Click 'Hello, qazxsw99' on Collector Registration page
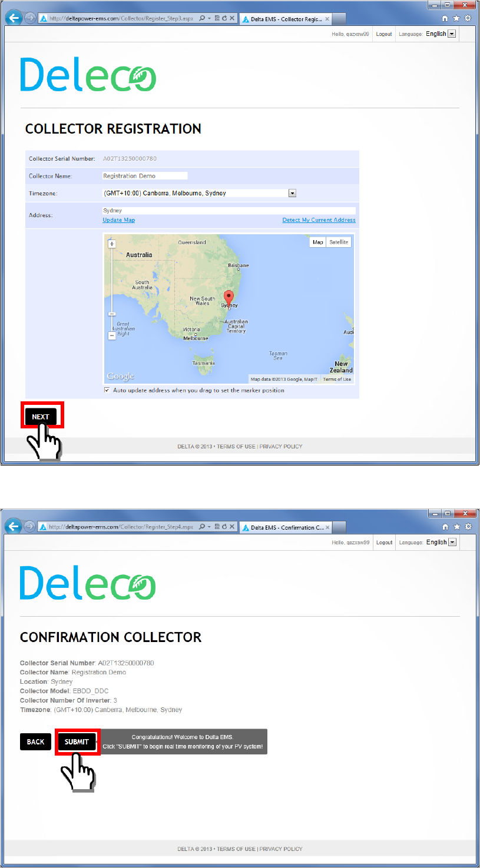This screenshot has width=480, height=868. click(x=351, y=34)
